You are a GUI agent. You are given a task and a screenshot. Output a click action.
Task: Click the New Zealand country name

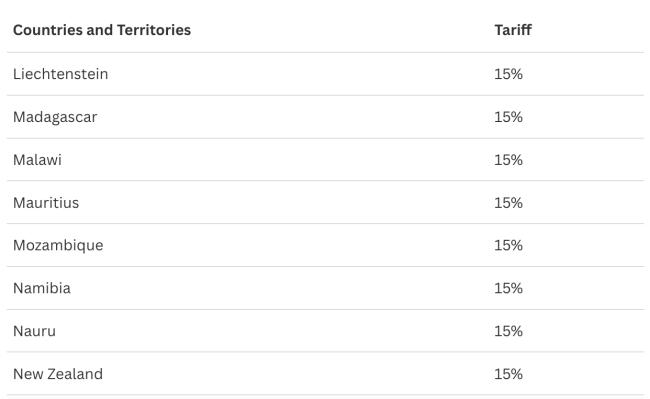(58, 374)
